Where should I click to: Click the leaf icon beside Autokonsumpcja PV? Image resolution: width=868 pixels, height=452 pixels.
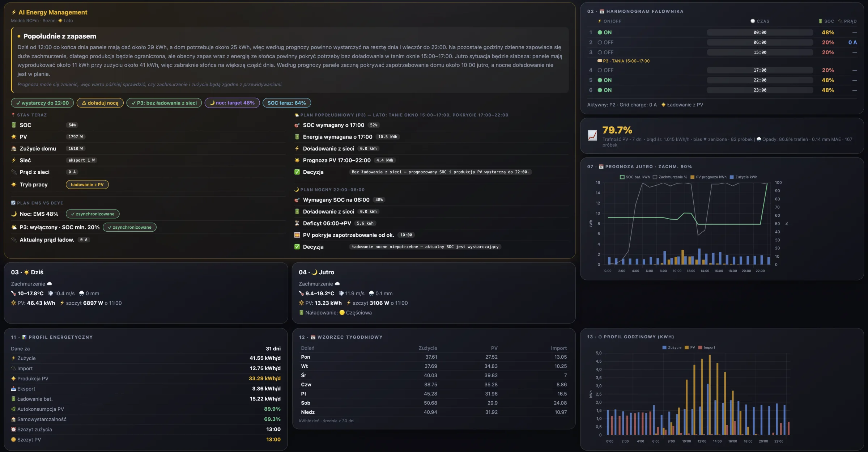pos(13,409)
